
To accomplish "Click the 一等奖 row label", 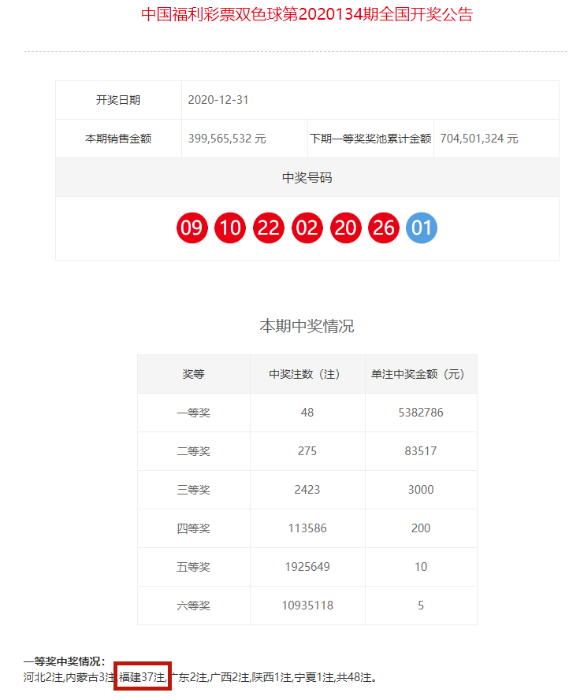I will 194,412.
